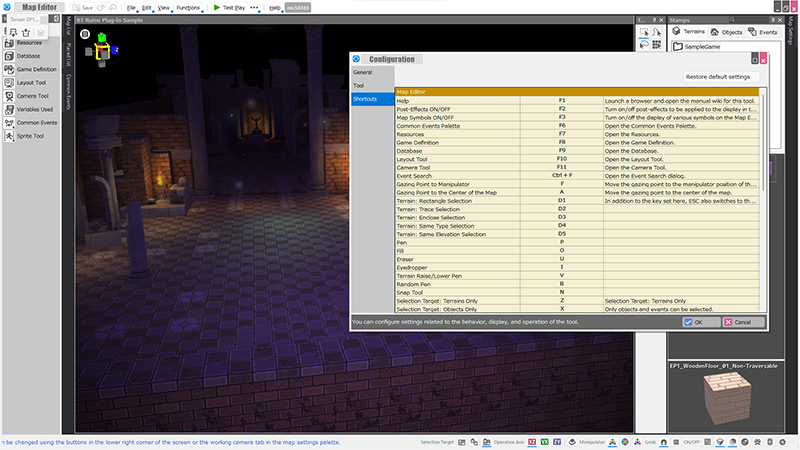Switch to General configuration tab

(x=372, y=72)
